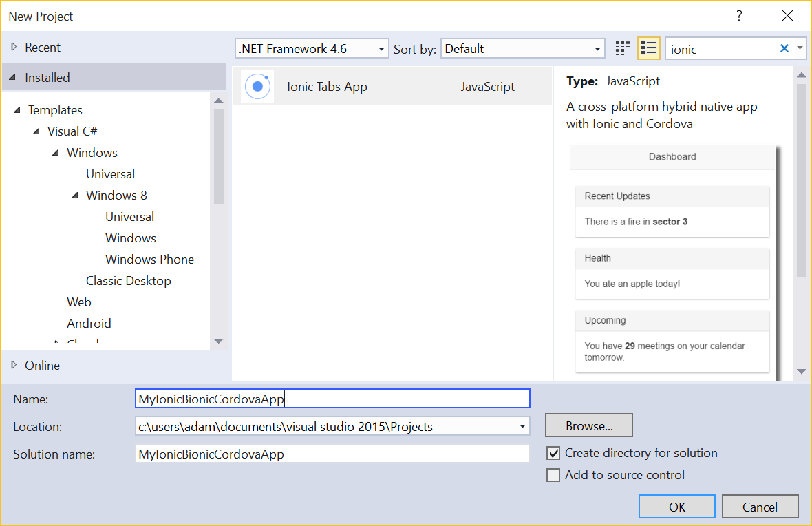This screenshot has width=812, height=526.
Task: Clear the ionic search text
Action: [784, 48]
